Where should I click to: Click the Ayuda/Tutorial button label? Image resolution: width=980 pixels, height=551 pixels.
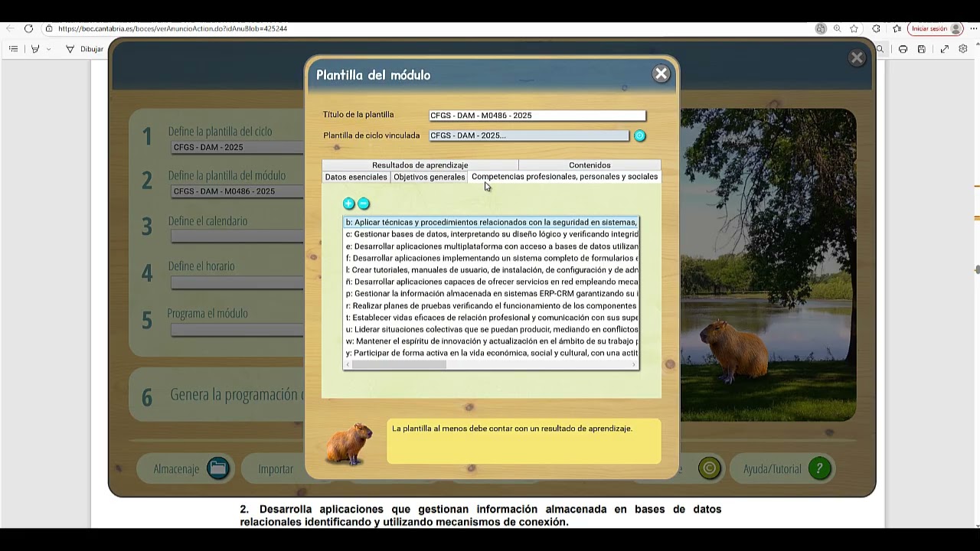pos(772,469)
